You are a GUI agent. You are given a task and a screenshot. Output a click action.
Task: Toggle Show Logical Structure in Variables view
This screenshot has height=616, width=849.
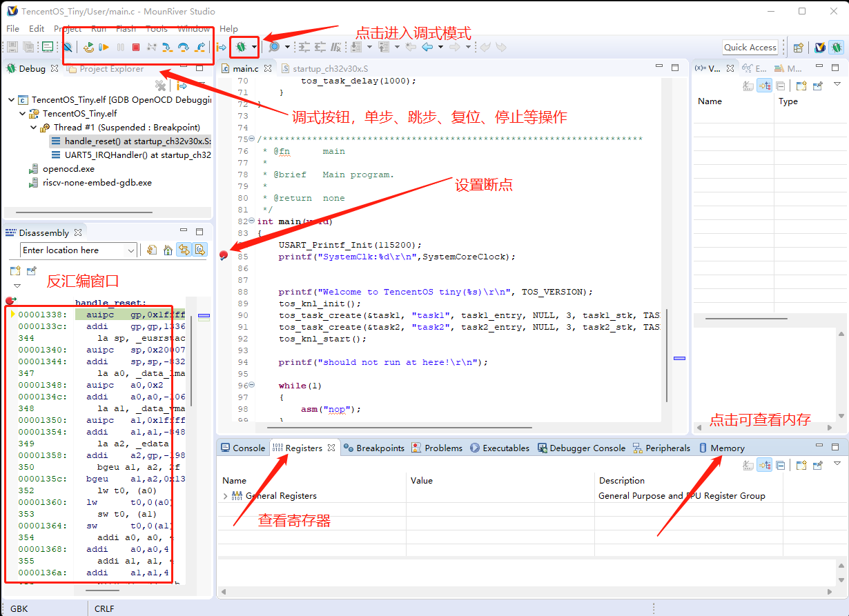(x=764, y=86)
